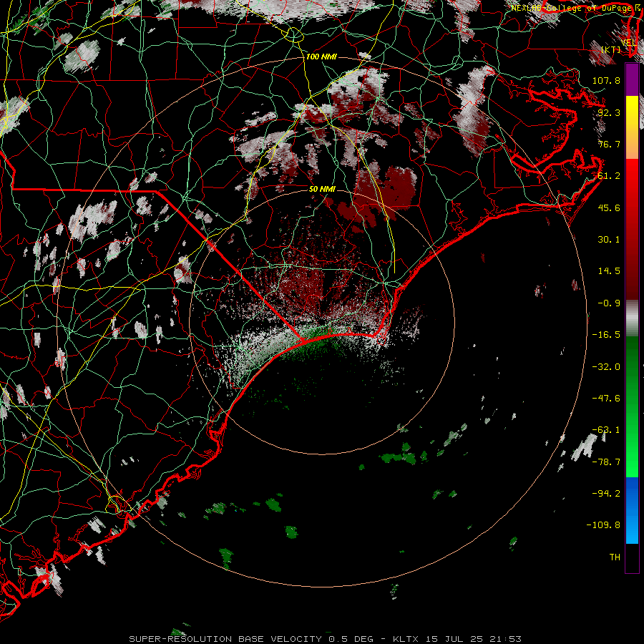Image resolution: width=644 pixels, height=644 pixels.
Task: Select the -109.8 value on velocity scale
Action: click(603, 525)
